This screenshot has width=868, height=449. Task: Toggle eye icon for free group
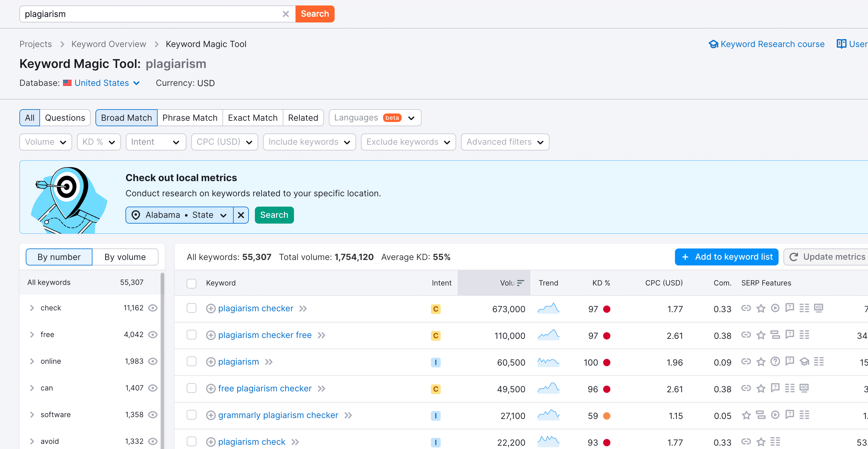pos(153,335)
